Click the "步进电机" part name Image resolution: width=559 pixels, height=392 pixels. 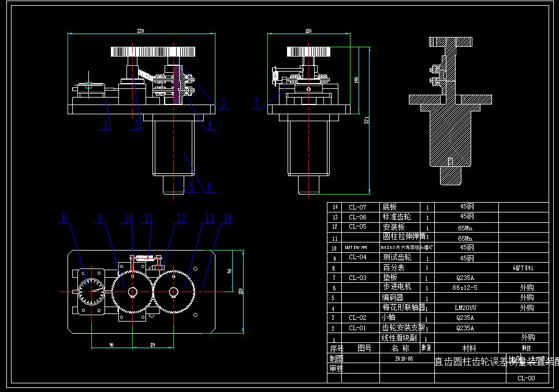coord(397,287)
